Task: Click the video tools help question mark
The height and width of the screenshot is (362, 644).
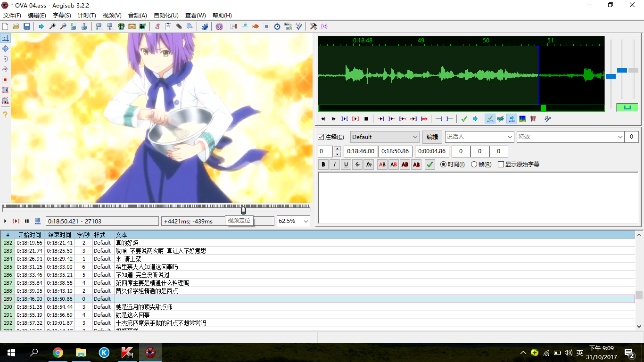Action: tap(5, 115)
